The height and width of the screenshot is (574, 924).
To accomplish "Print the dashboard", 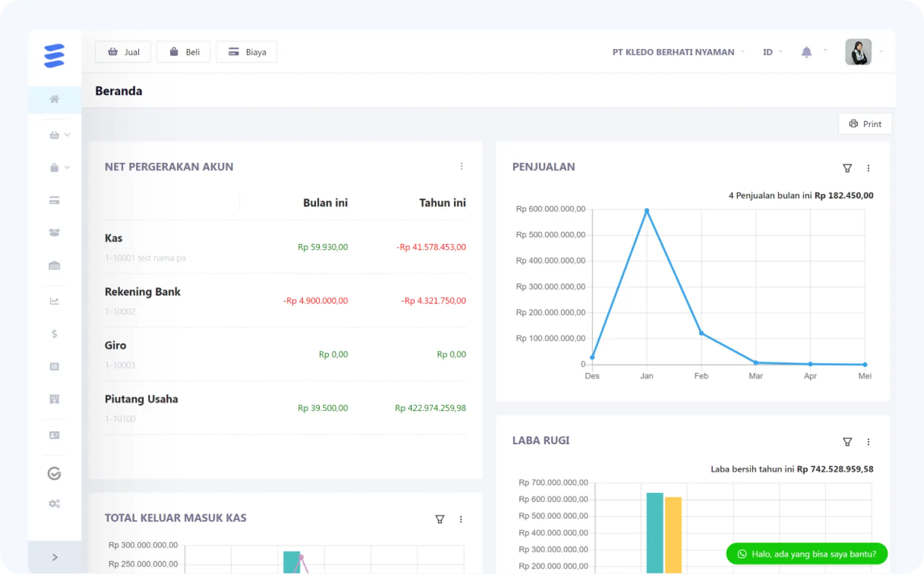I will [x=865, y=124].
